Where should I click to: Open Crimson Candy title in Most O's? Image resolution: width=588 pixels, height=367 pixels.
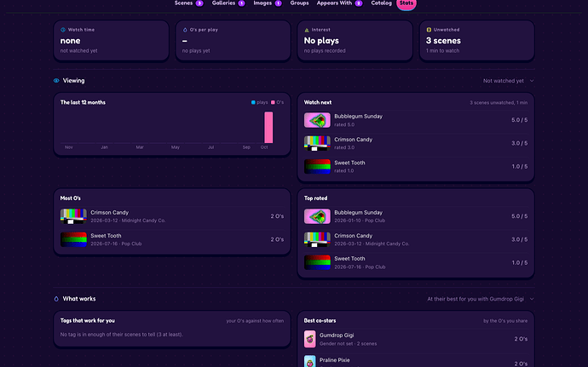coord(109,213)
